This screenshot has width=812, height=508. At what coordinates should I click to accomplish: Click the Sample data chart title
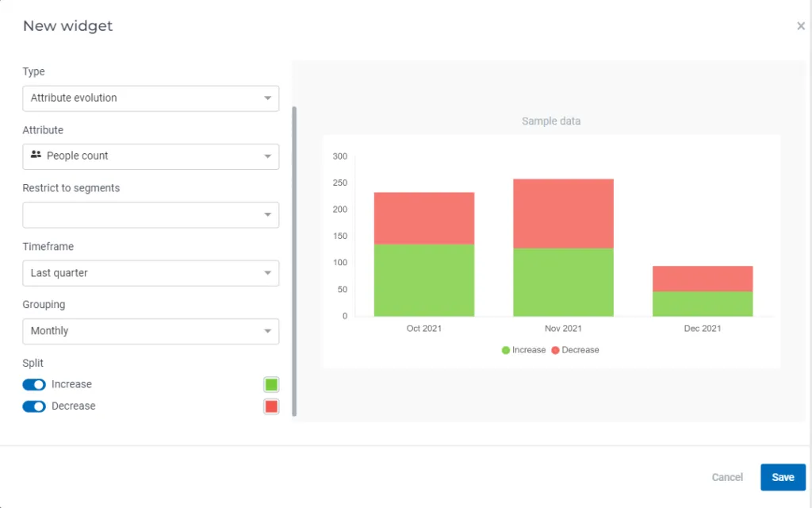[551, 121]
